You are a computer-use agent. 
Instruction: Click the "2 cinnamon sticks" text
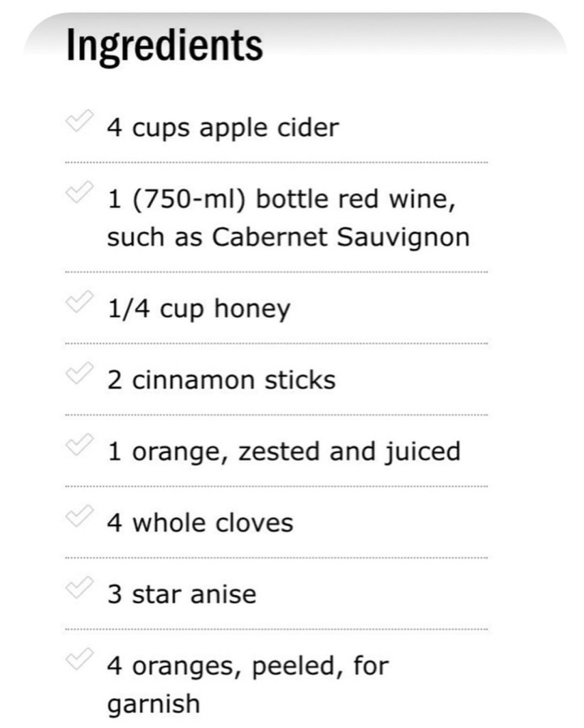click(221, 380)
